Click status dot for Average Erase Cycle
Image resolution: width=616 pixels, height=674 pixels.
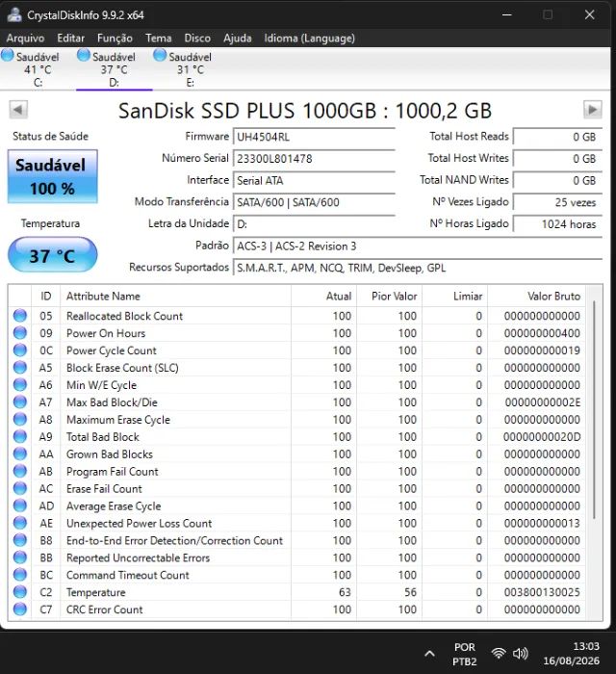pyautogui.click(x=20, y=505)
